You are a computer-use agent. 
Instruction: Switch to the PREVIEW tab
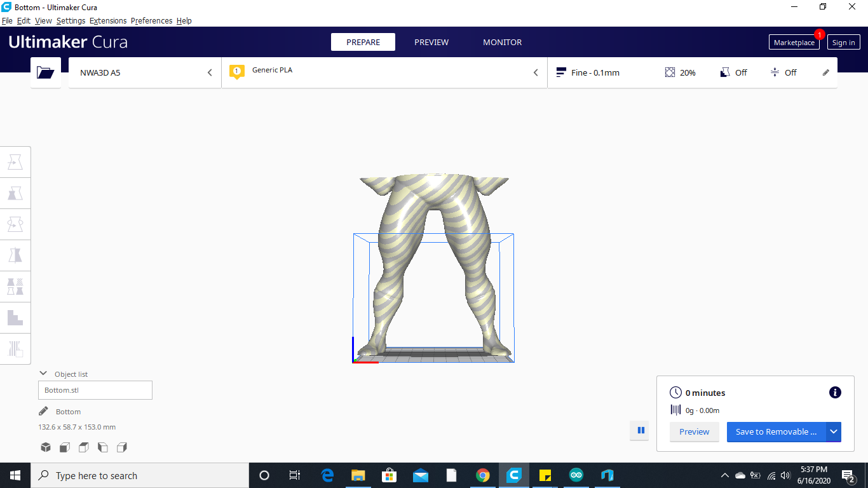[x=431, y=42]
